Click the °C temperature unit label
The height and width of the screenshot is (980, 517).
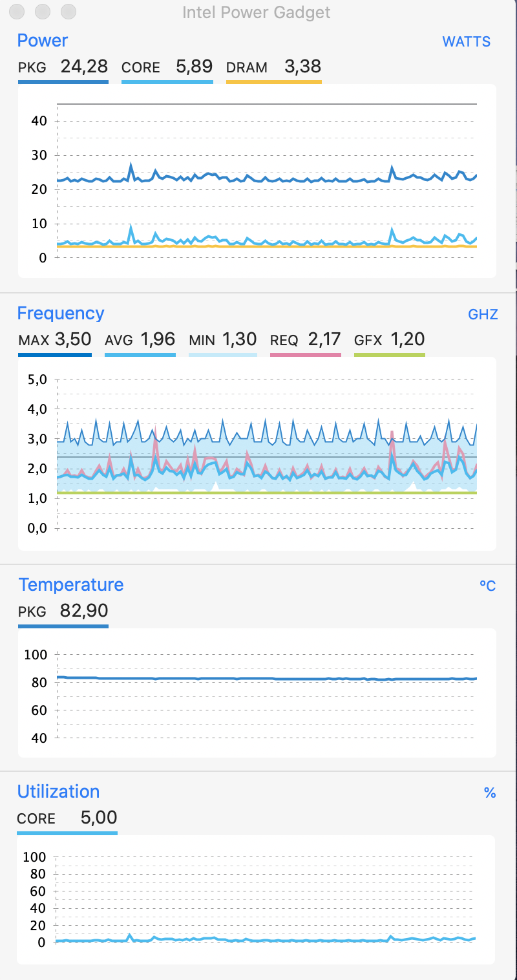click(x=487, y=586)
